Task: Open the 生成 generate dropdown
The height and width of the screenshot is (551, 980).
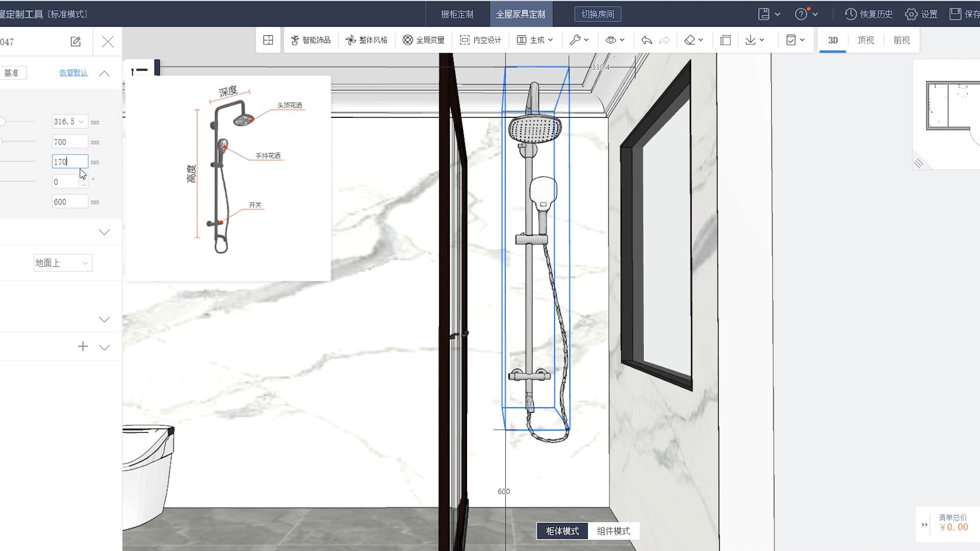Action: coord(535,40)
